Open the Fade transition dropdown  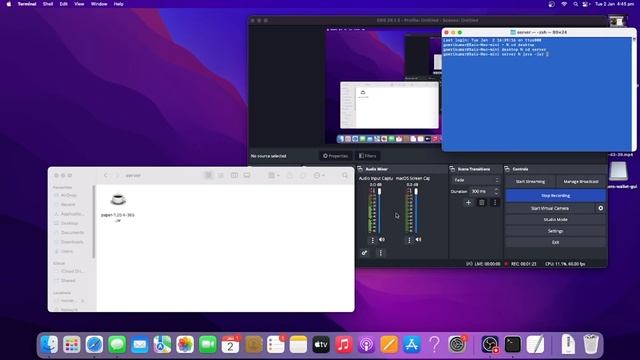coord(476,180)
